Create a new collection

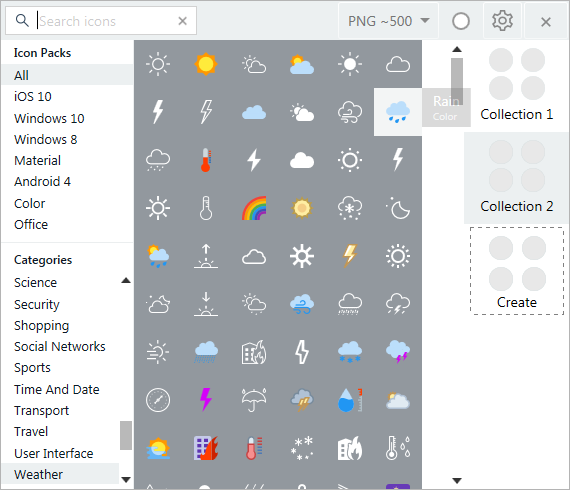tap(517, 271)
